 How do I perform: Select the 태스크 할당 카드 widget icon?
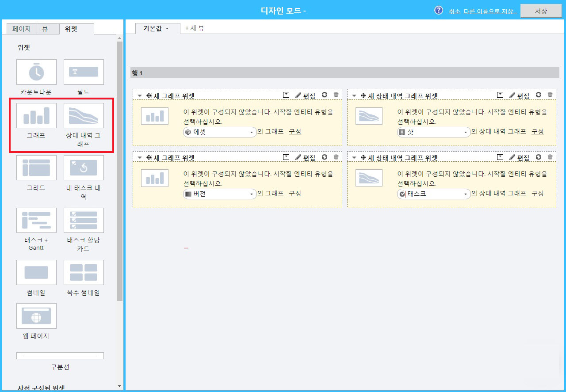click(x=84, y=220)
